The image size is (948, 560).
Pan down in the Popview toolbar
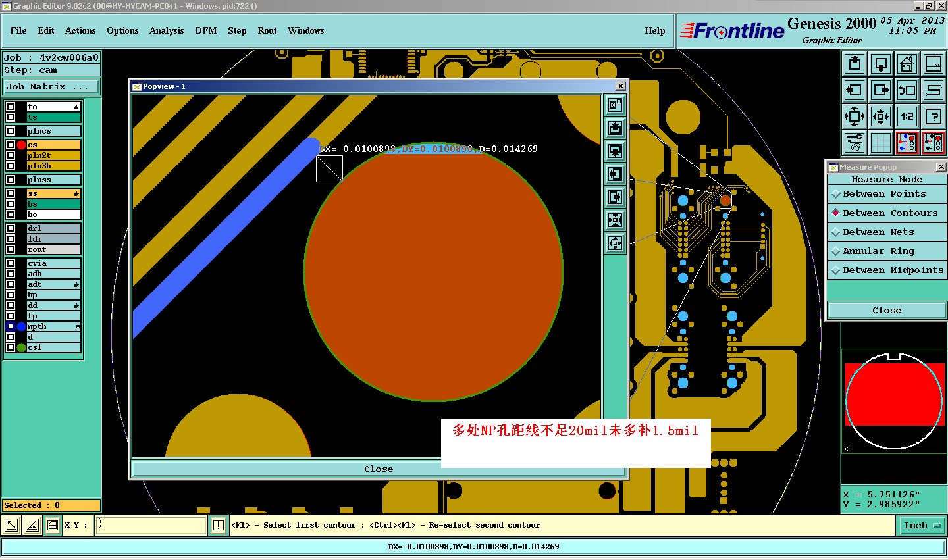[615, 151]
